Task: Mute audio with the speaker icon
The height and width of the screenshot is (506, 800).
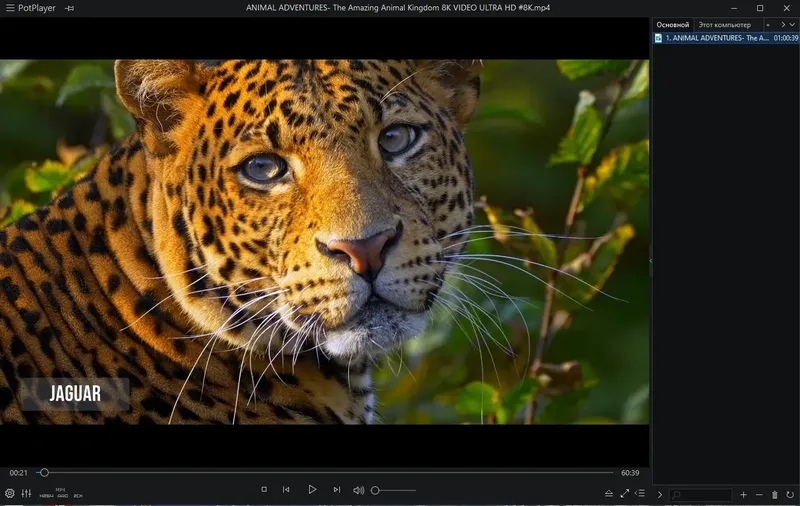Action: (359, 490)
